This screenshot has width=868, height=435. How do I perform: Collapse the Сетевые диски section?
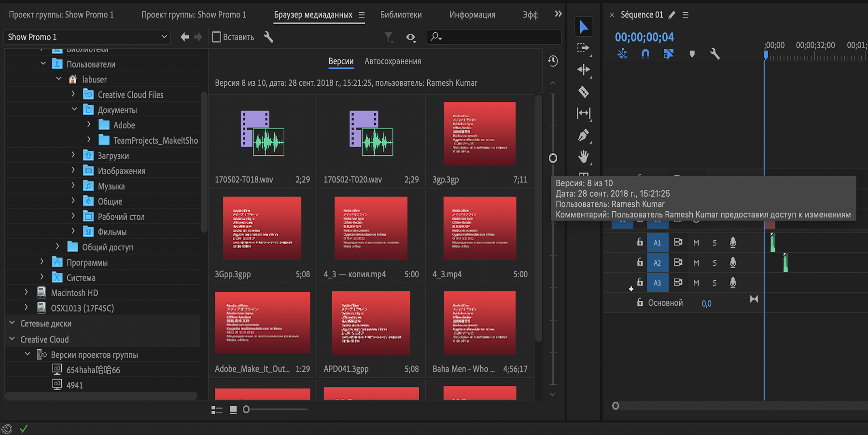pos(12,323)
